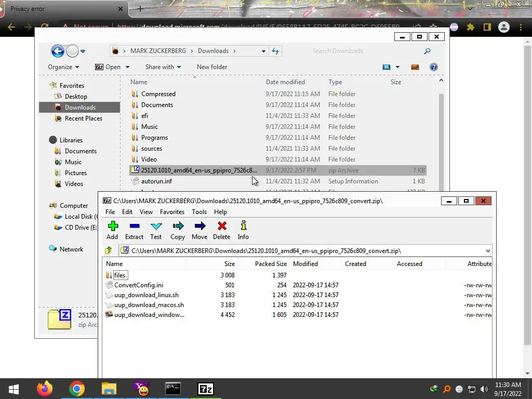Click the Add button in 7-Zip toolbar
Viewport: 532px width, 399px height.
point(112,230)
